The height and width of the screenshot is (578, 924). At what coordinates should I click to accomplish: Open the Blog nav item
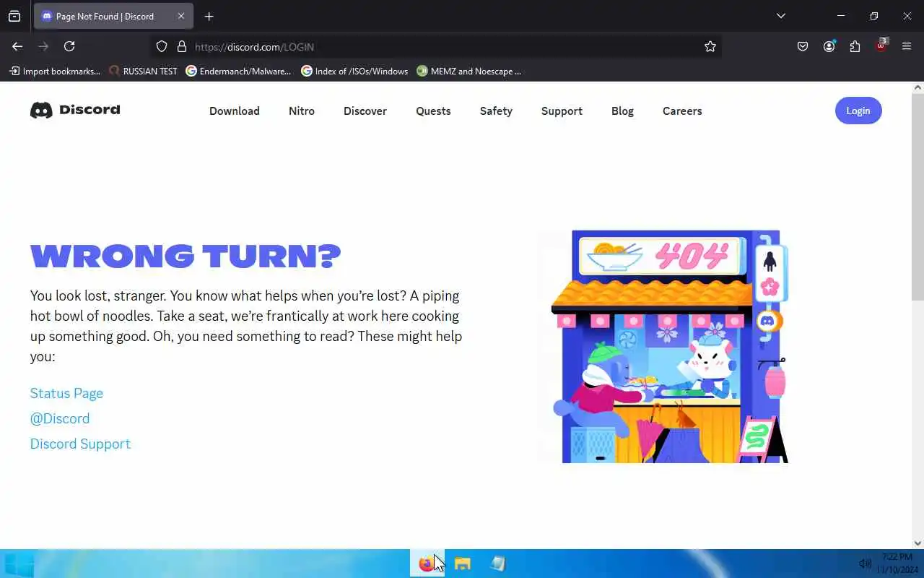[622, 111]
